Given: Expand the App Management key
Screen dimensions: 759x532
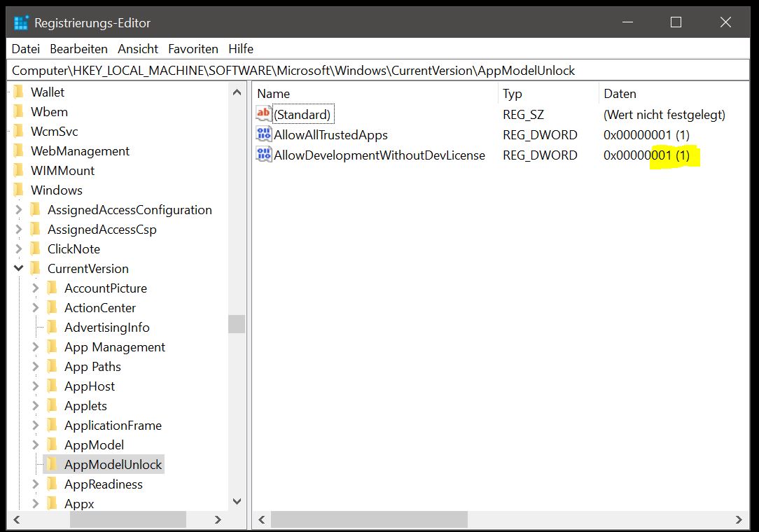Looking at the screenshot, I should coord(35,347).
